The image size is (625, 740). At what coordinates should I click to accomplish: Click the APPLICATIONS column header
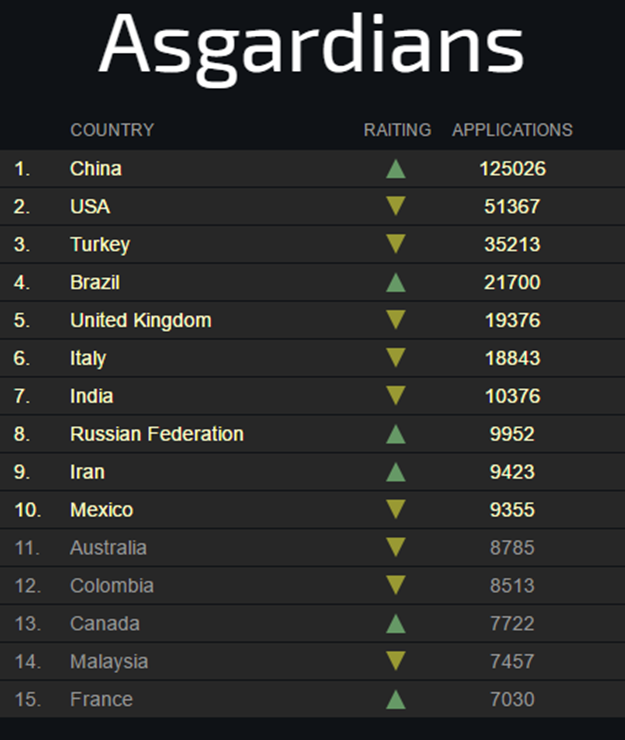(x=512, y=130)
